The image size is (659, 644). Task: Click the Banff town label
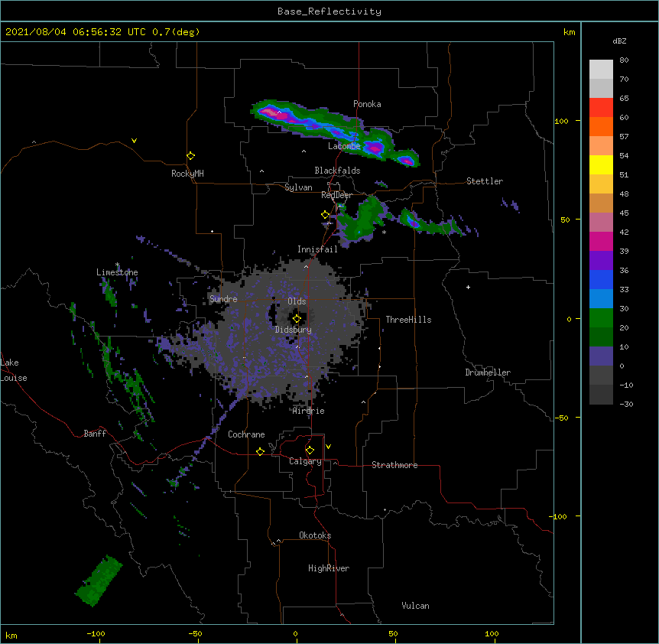95,434
